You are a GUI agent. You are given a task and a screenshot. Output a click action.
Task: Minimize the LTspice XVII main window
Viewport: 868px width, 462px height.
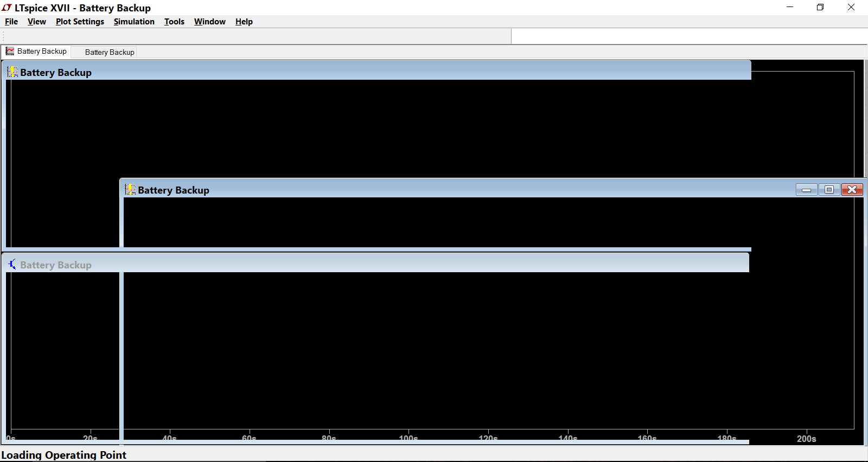click(x=790, y=8)
